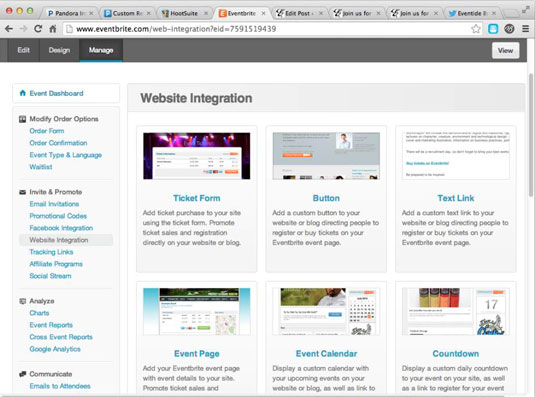This screenshot has width=535, height=397.
Task: Open the Facebook Integration link
Action: (x=61, y=228)
